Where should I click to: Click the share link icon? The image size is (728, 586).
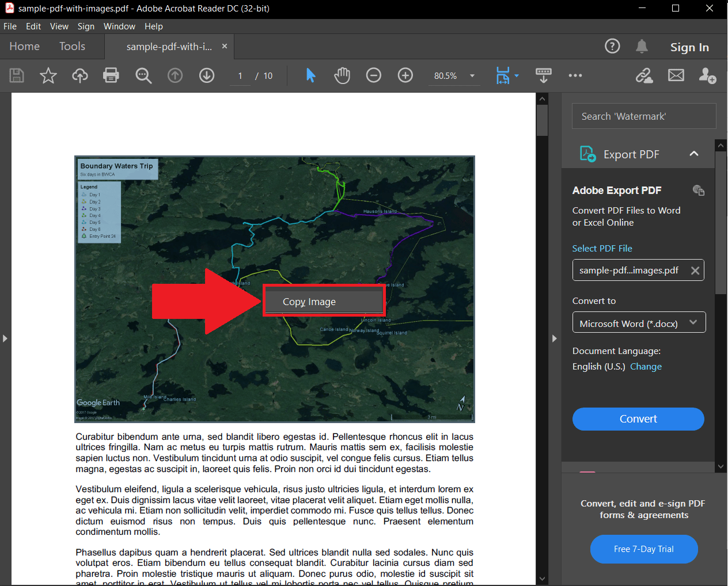[x=644, y=75]
